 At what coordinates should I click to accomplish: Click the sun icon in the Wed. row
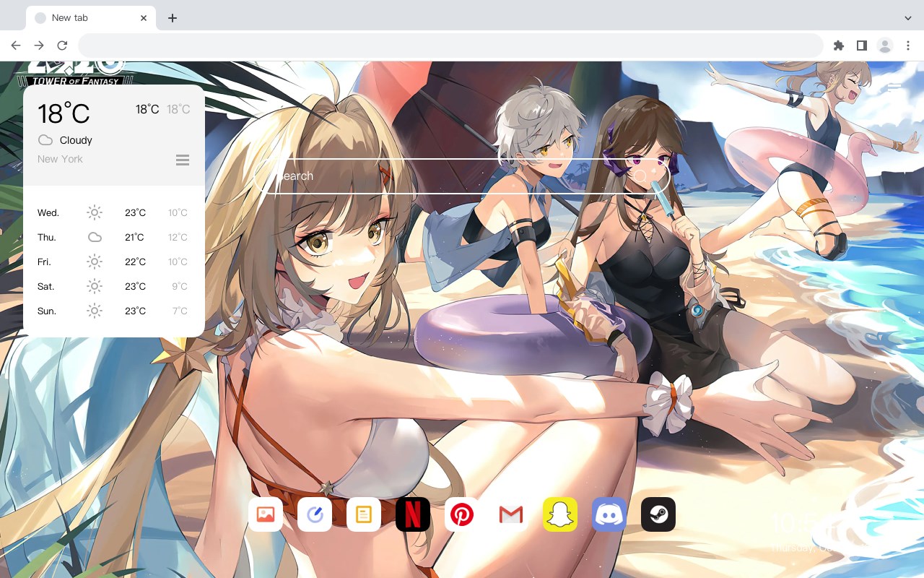tap(95, 212)
